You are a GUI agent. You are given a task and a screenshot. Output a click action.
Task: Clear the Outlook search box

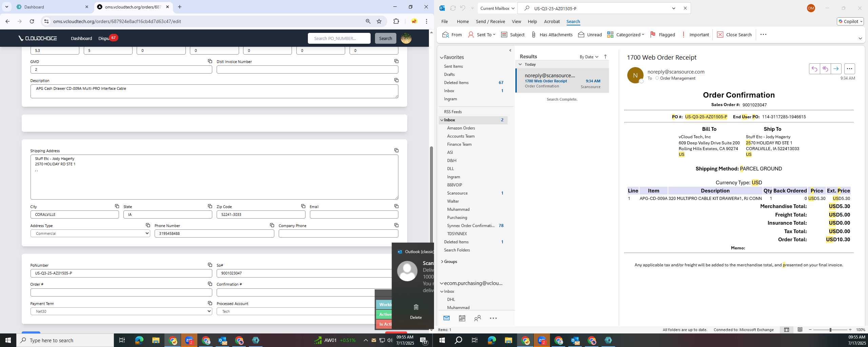(685, 8)
